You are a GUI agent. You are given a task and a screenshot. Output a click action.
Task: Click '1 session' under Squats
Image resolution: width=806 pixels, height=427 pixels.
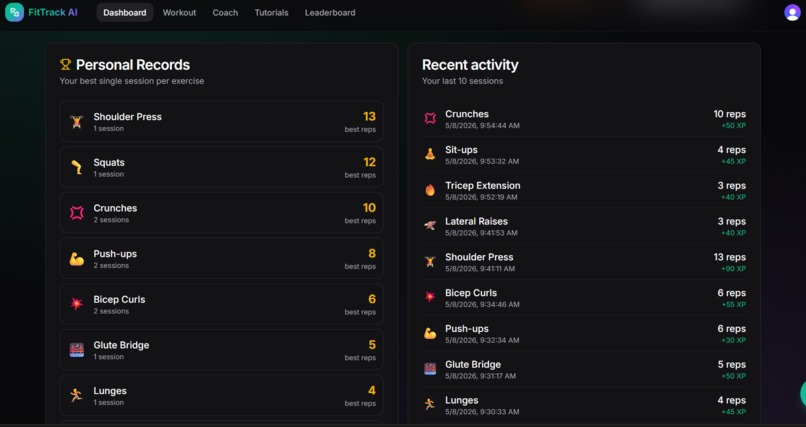click(108, 174)
